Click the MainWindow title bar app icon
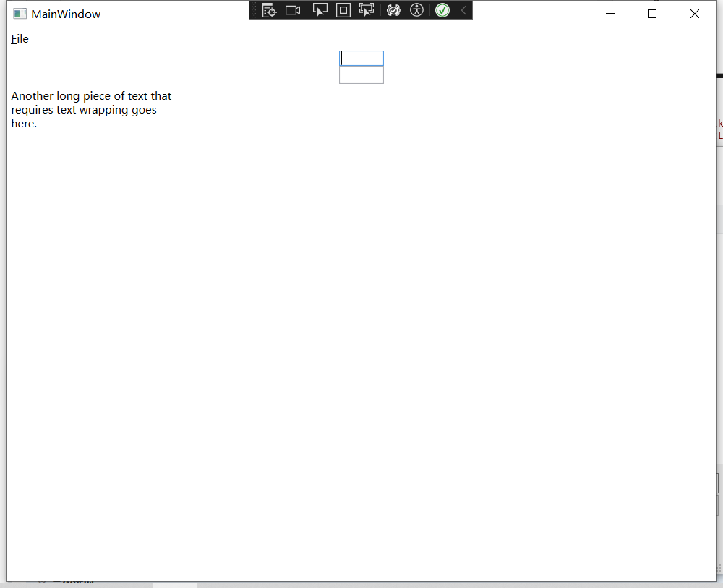 [20, 14]
